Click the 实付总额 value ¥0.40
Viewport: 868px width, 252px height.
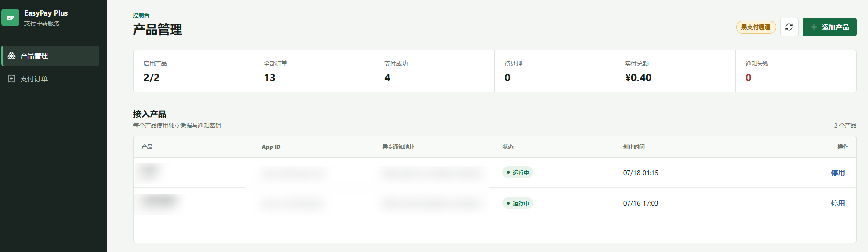pos(638,78)
